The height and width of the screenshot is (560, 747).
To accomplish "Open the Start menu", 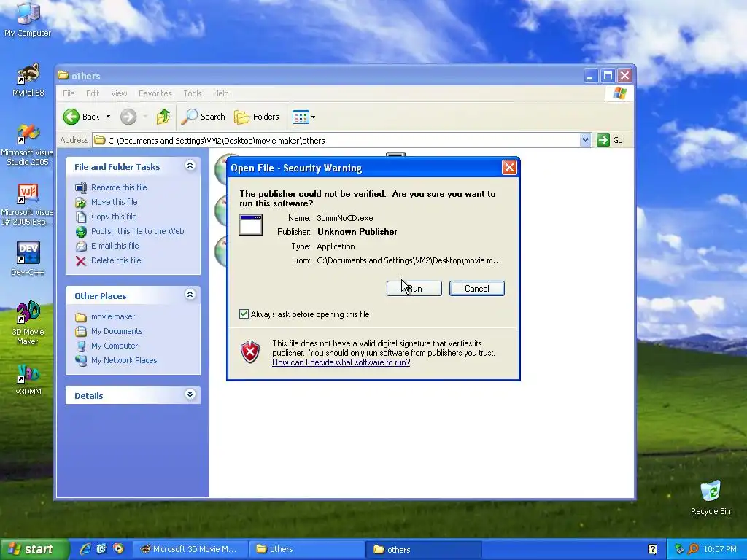I will pos(34,550).
